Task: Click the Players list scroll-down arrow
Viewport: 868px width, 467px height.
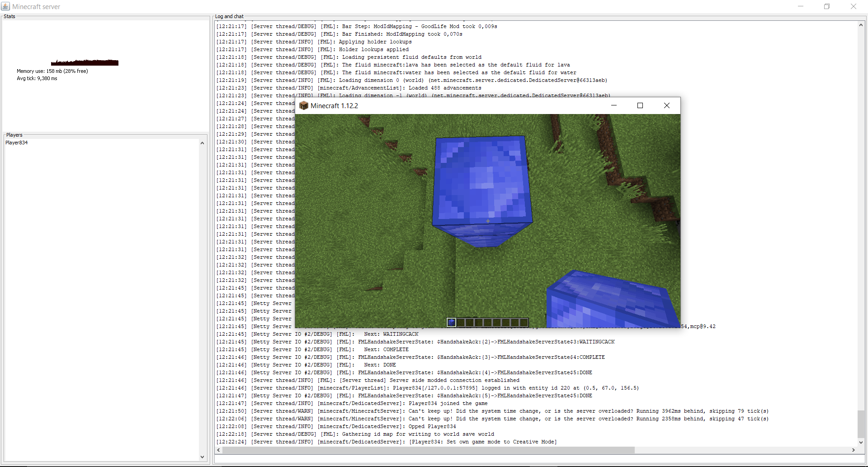Action: point(202,457)
